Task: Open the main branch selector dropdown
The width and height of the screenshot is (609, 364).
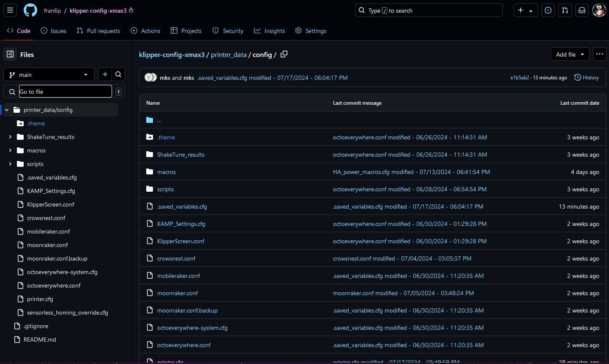Action: (49, 74)
